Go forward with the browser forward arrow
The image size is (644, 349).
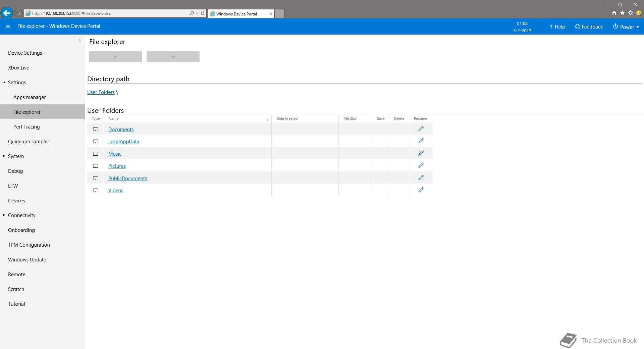point(18,13)
